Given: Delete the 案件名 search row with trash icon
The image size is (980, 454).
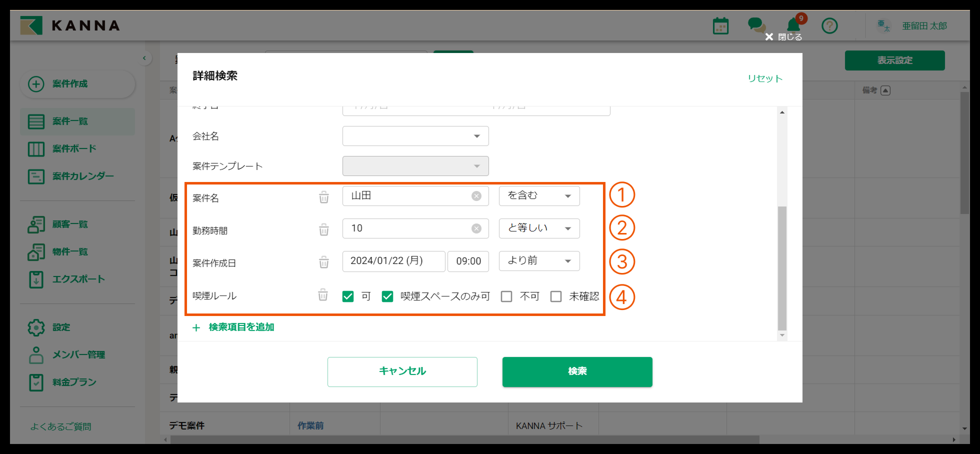Looking at the screenshot, I should (324, 197).
